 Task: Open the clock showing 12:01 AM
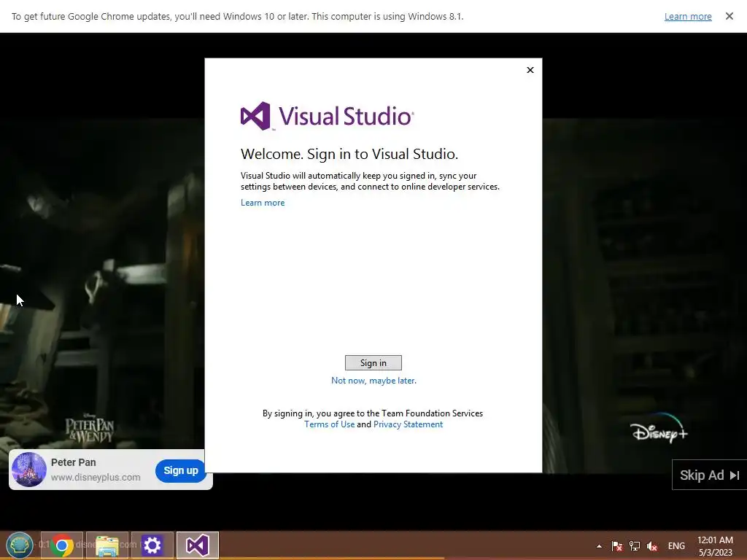click(715, 546)
